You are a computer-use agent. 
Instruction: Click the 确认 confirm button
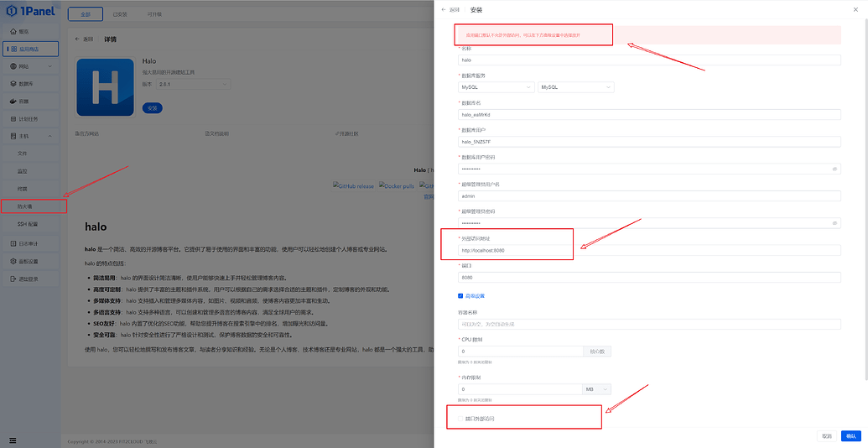coord(851,436)
